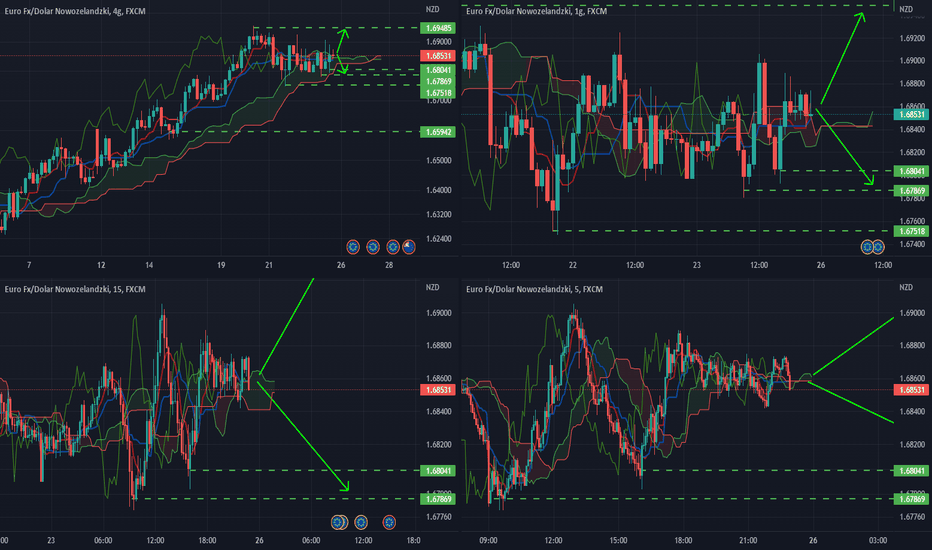Click red 1.68531 price label in 15 chart
This screenshot has height=550, width=932.
point(438,390)
